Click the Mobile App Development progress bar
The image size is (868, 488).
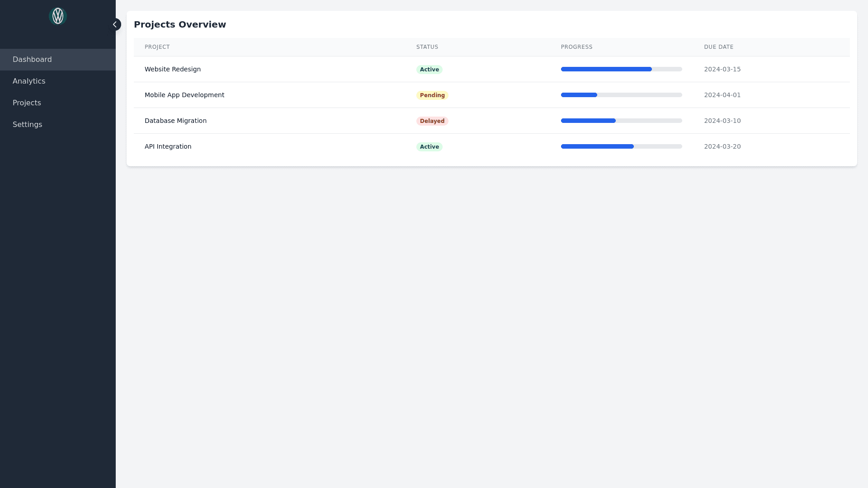click(x=621, y=95)
